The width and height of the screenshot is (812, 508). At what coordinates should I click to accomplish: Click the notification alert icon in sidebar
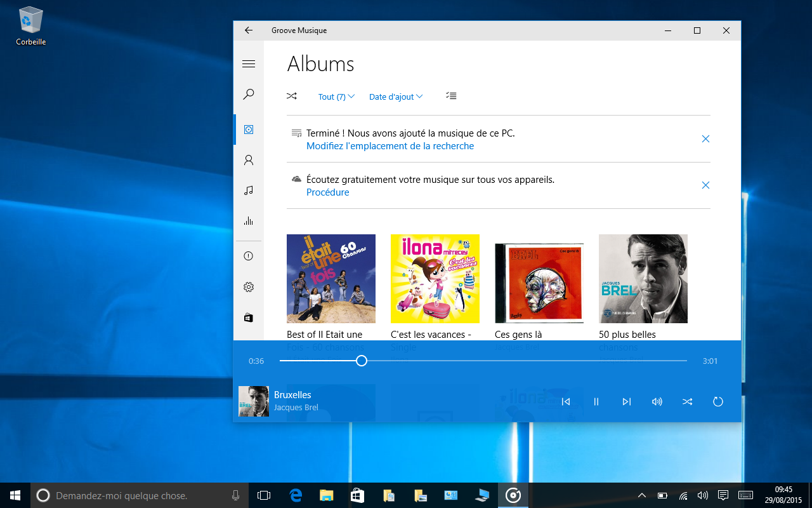[x=249, y=257]
